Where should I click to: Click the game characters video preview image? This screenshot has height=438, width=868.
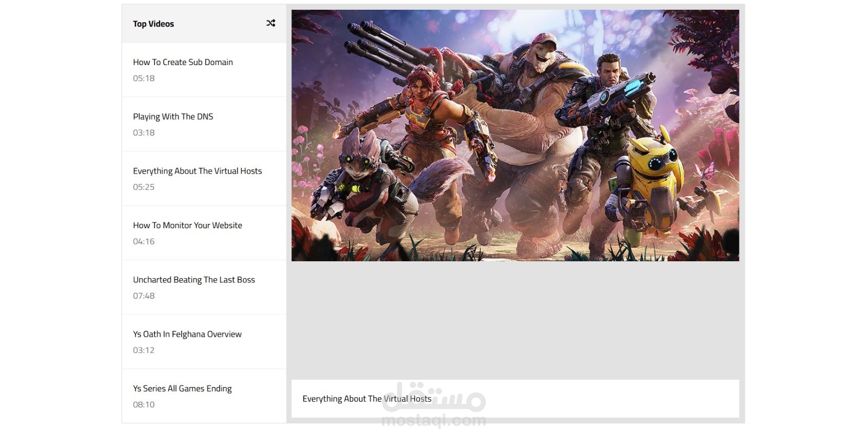click(x=515, y=136)
